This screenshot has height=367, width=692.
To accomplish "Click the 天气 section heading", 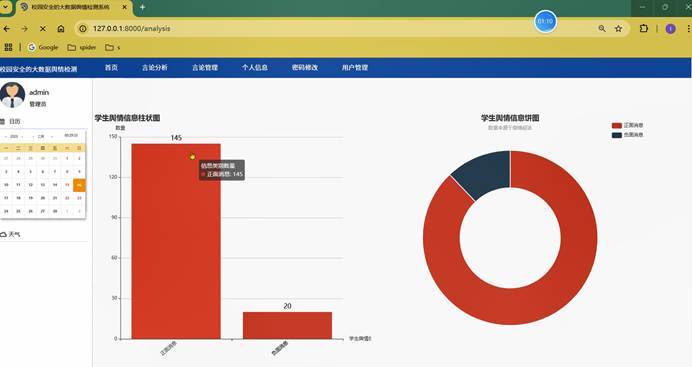I will tap(15, 234).
